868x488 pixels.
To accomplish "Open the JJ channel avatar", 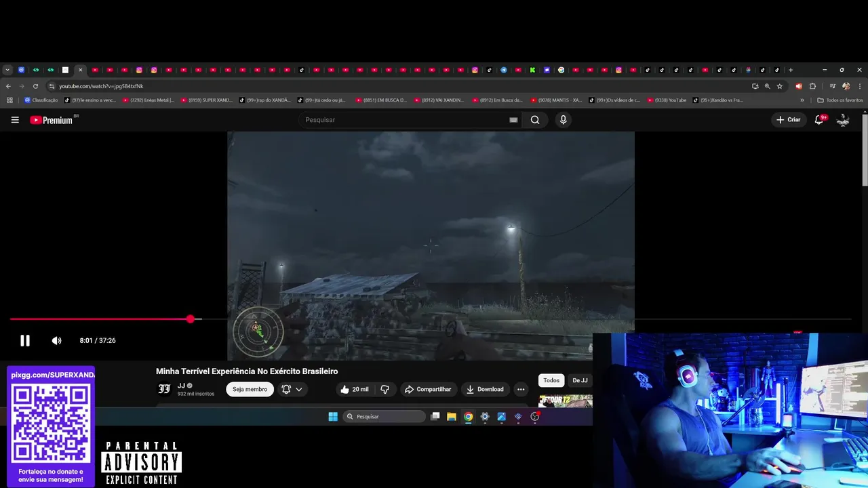I will [x=164, y=389].
